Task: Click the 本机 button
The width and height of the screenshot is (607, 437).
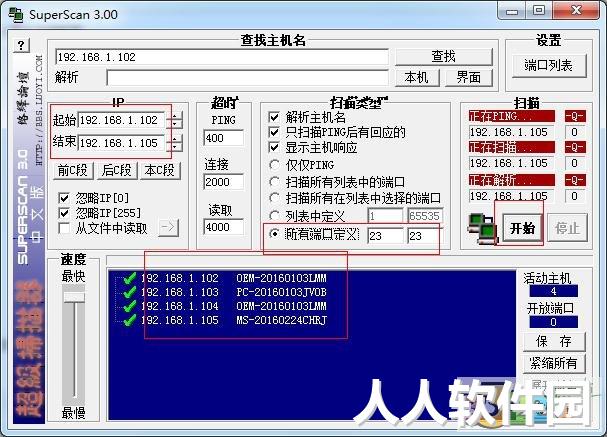Action: (417, 77)
